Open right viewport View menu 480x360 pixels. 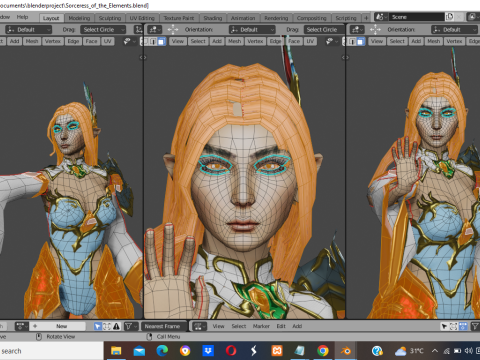pyautogui.click(x=377, y=41)
